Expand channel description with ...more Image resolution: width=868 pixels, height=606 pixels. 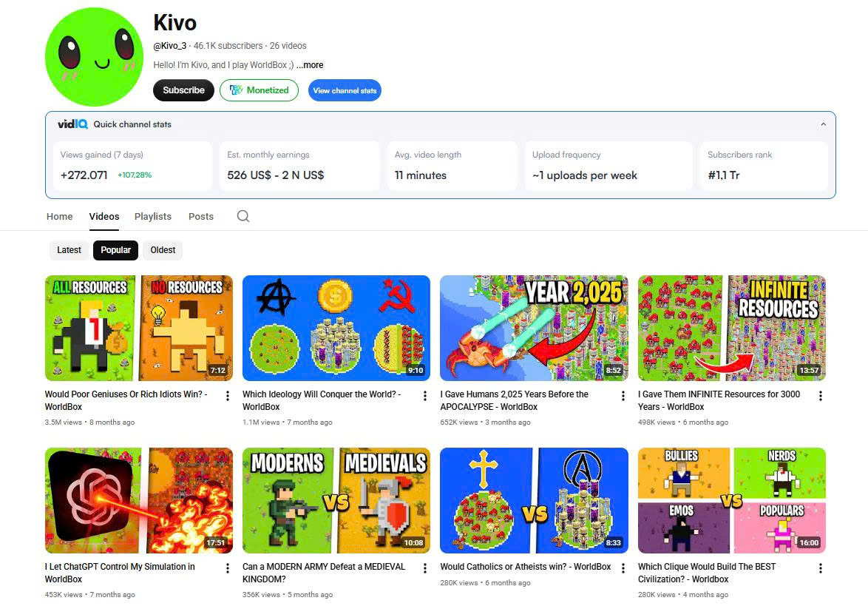[x=310, y=65]
